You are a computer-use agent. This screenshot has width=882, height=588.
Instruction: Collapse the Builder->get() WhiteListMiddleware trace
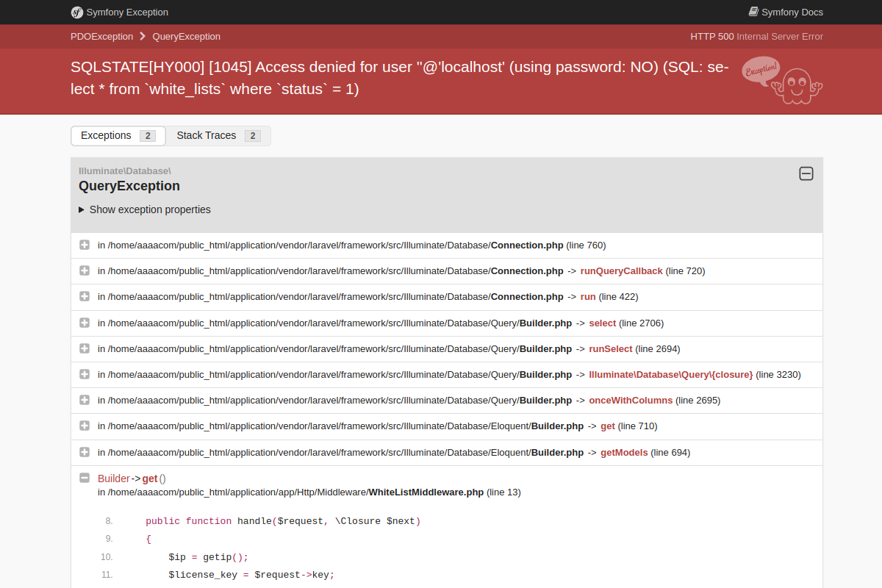pos(85,478)
